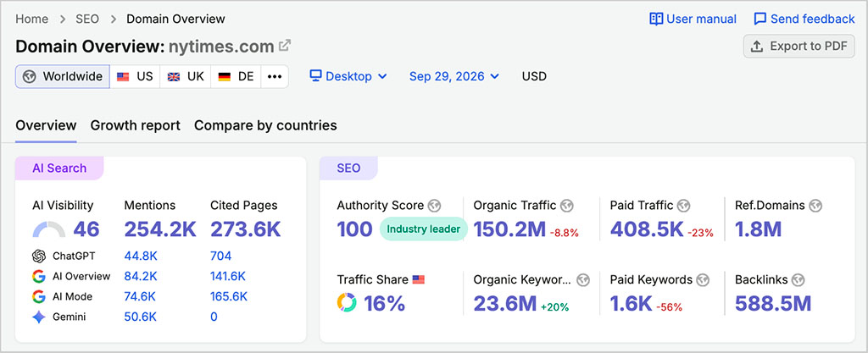Screen dimensions: 868x353
Task: Click the Gemini sparkle icon
Action: pyautogui.click(x=39, y=317)
